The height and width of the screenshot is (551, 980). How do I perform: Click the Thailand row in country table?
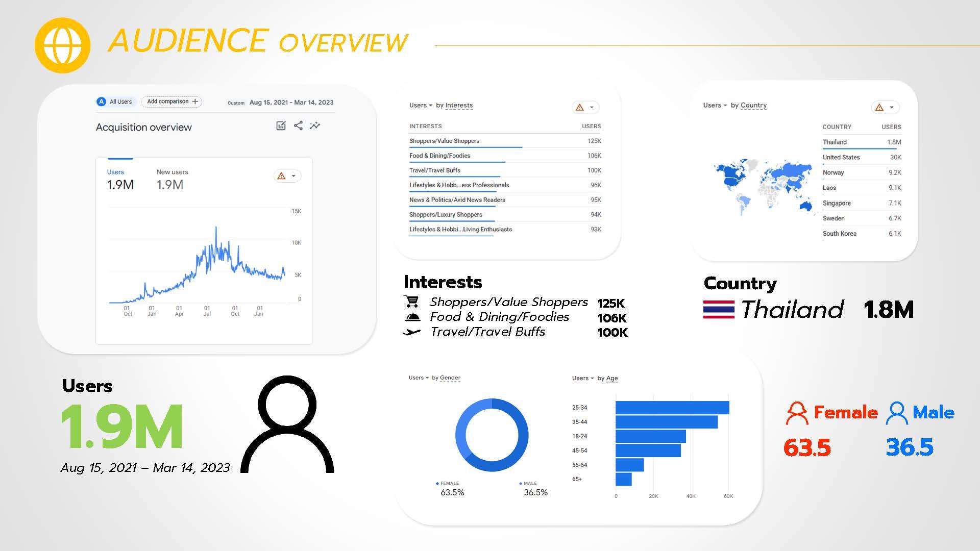point(862,142)
